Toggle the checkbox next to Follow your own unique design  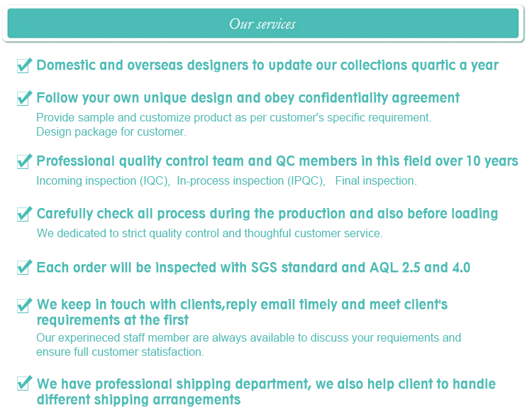coord(24,98)
